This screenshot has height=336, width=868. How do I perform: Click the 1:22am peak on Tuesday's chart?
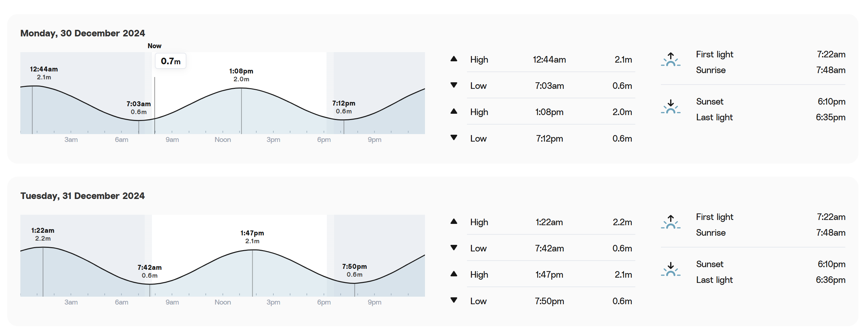tap(43, 247)
